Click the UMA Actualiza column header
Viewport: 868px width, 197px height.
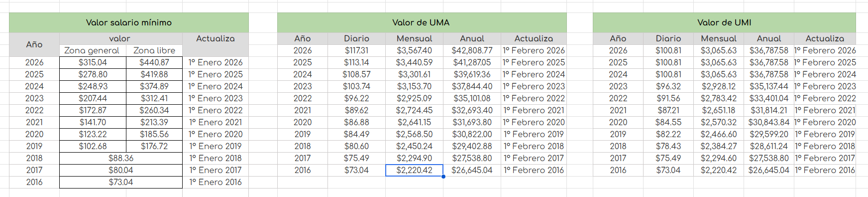534,38
